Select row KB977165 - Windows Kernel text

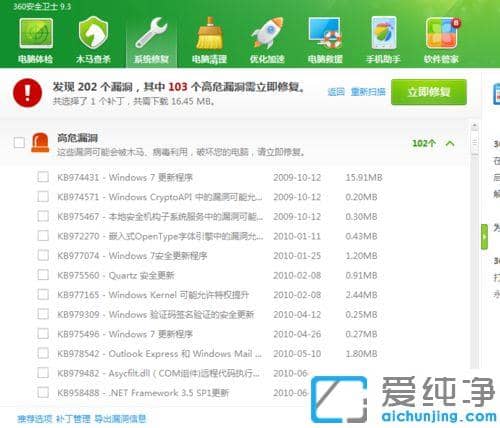coord(153,295)
